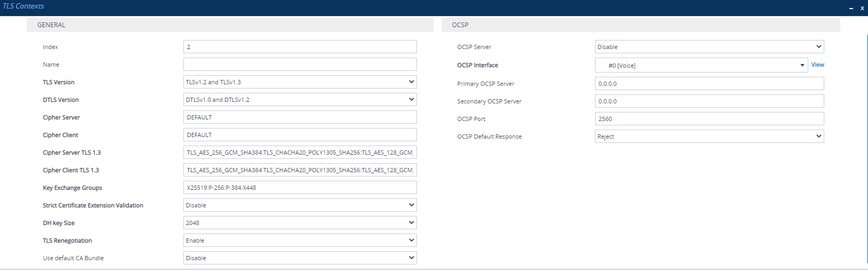This screenshot has width=868, height=273.
Task: Click the Cipher Server field
Action: coord(300,117)
